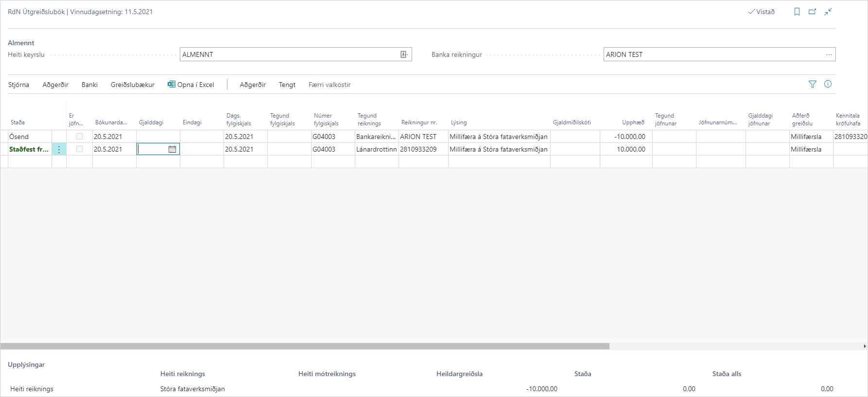Open calendar picker in Gjalddagi cell

click(172, 149)
